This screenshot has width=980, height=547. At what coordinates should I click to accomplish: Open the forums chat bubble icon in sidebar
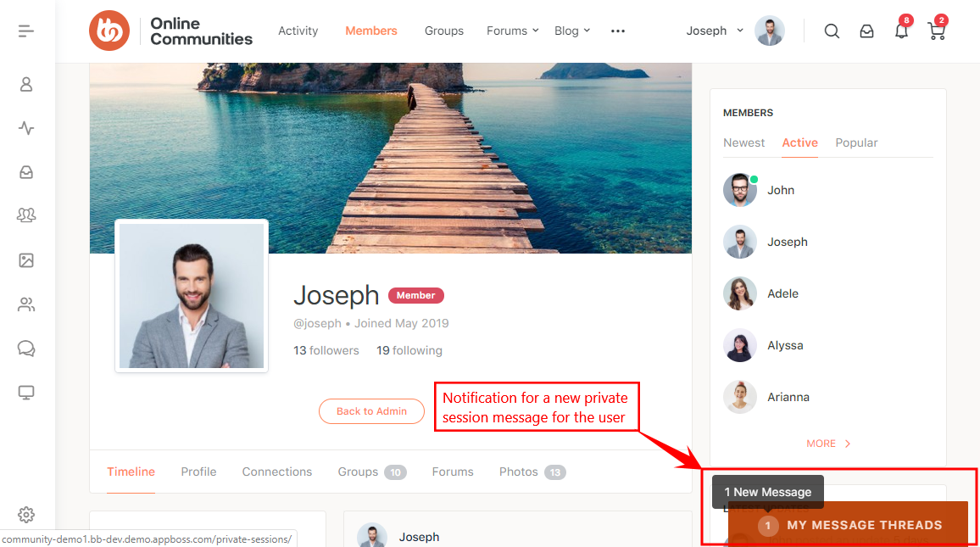tap(26, 349)
